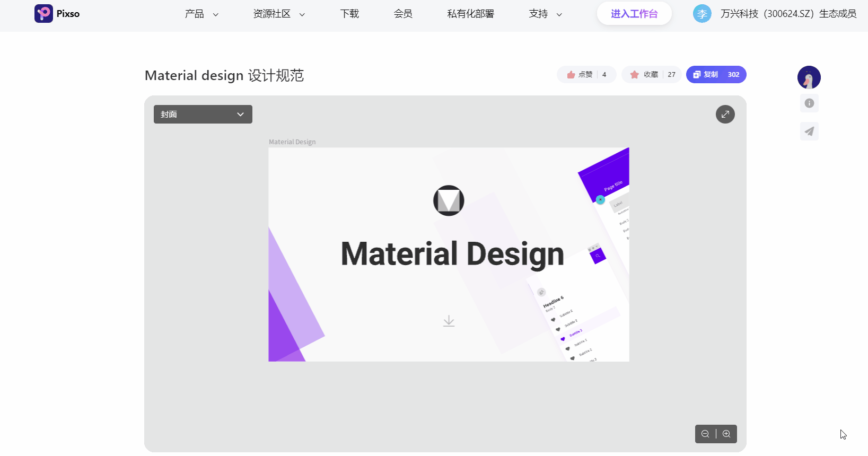868x456 pixels.
Task: Zoom out of the preview canvas
Action: point(705,434)
